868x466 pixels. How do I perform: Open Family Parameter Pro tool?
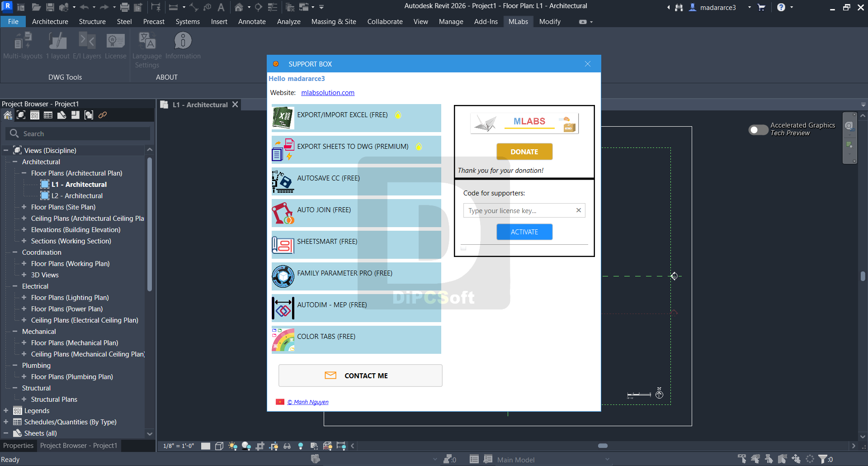click(356, 276)
